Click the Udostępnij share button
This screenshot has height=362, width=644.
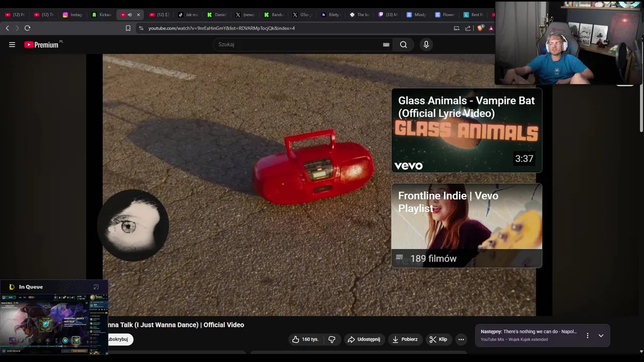[364, 339]
